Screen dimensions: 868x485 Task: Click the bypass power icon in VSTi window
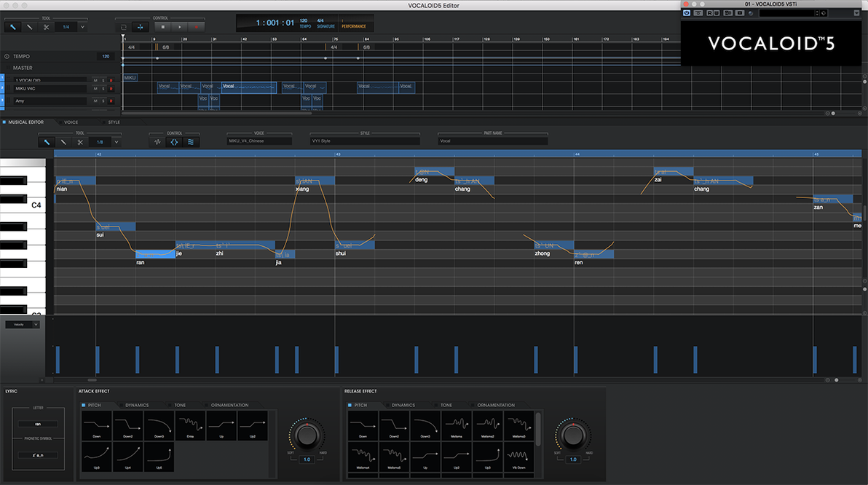click(x=687, y=12)
